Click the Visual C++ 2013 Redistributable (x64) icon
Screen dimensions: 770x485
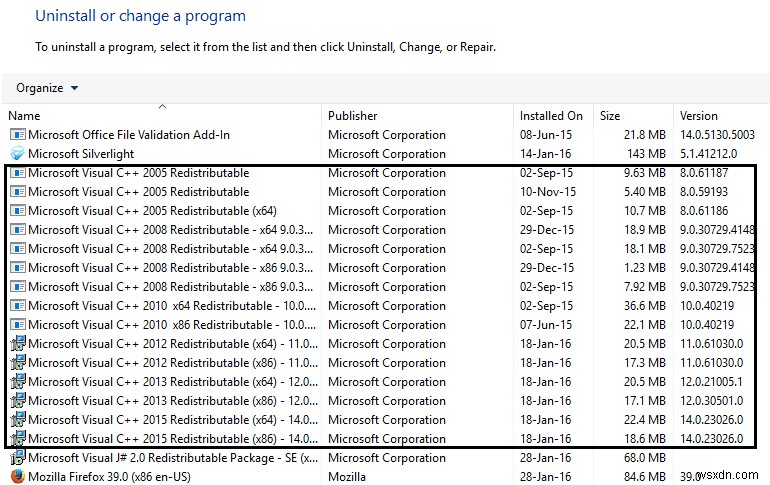pyautogui.click(x=18, y=382)
